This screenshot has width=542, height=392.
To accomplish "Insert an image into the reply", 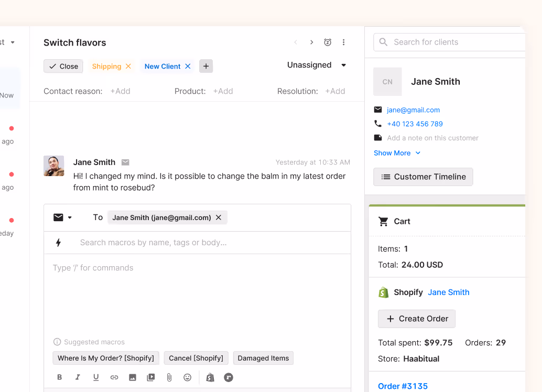I will coord(133,377).
